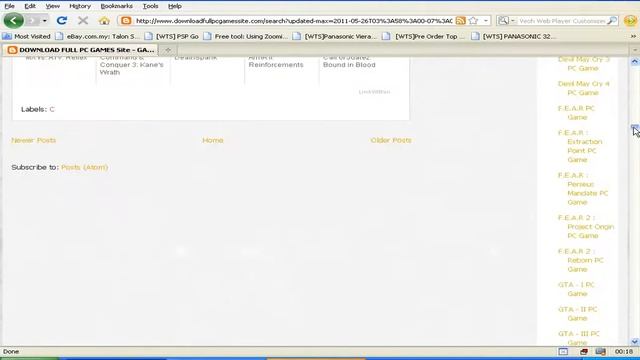Open the list all tabs dropdown
This screenshot has width=640, height=360.
click(635, 50)
